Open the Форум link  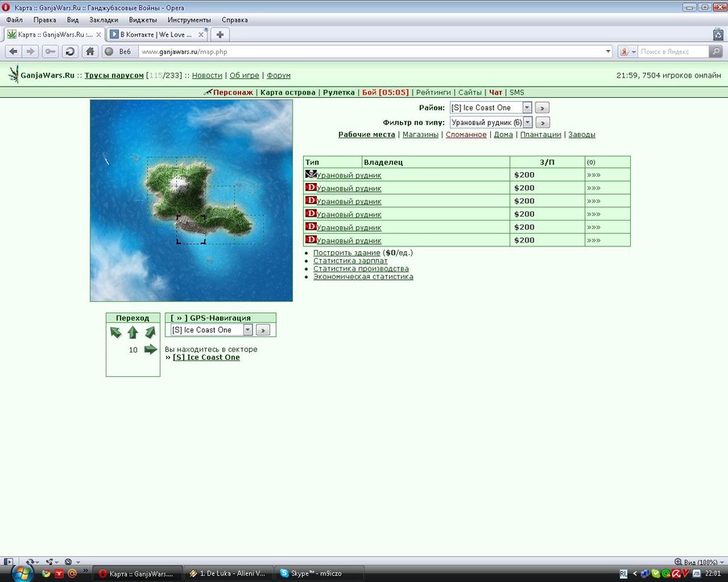point(279,75)
